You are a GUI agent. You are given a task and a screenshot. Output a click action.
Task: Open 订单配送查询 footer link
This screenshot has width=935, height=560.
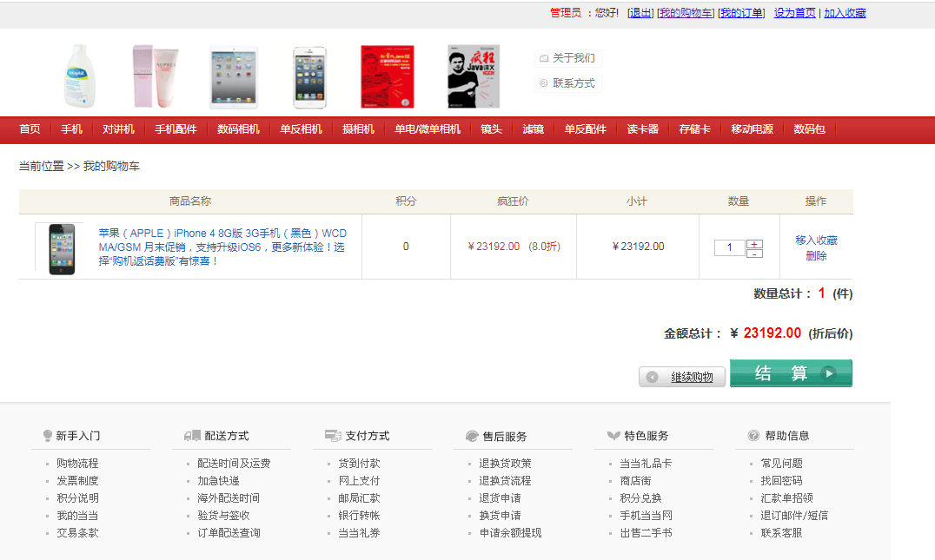(229, 532)
